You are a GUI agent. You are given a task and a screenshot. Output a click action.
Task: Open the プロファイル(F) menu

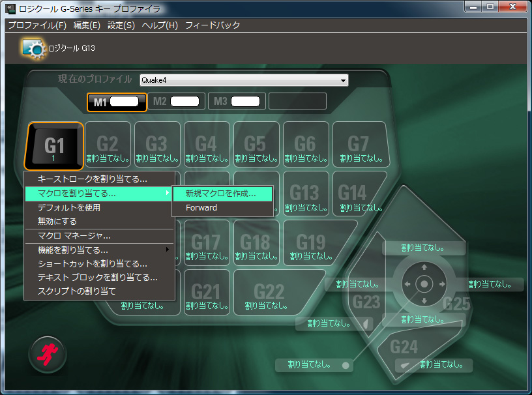(37, 25)
